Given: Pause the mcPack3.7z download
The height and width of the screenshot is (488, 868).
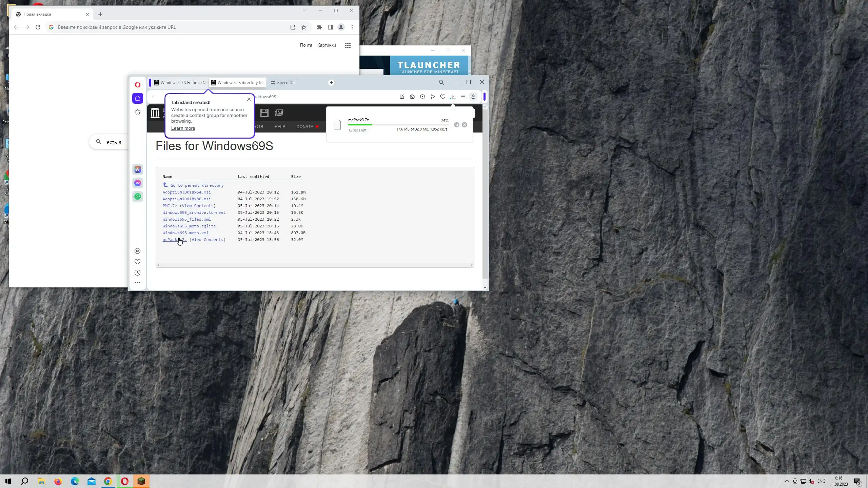Looking at the screenshot, I should pyautogui.click(x=456, y=125).
